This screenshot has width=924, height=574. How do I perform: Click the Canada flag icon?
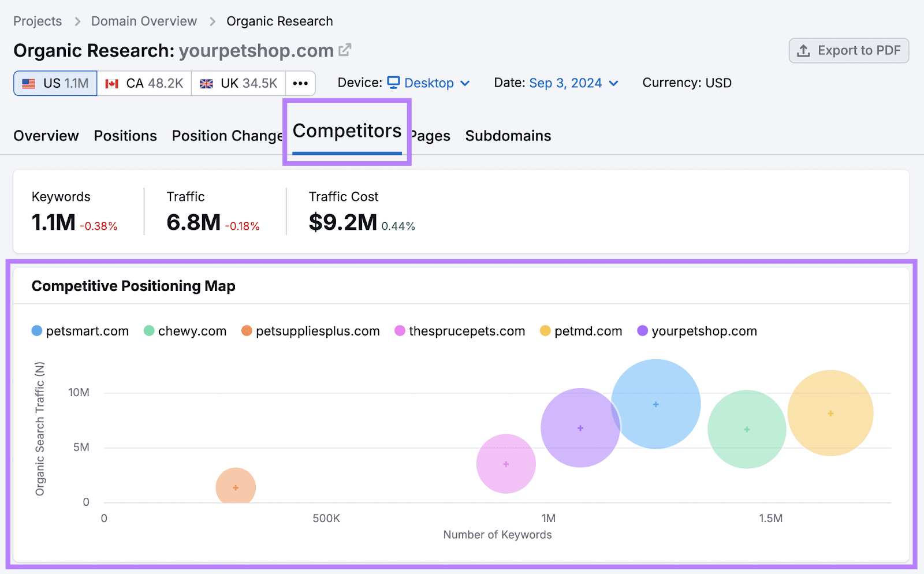(x=111, y=83)
